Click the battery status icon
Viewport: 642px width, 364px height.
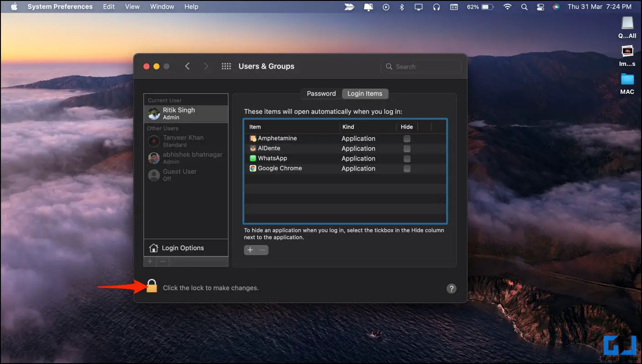[487, 7]
